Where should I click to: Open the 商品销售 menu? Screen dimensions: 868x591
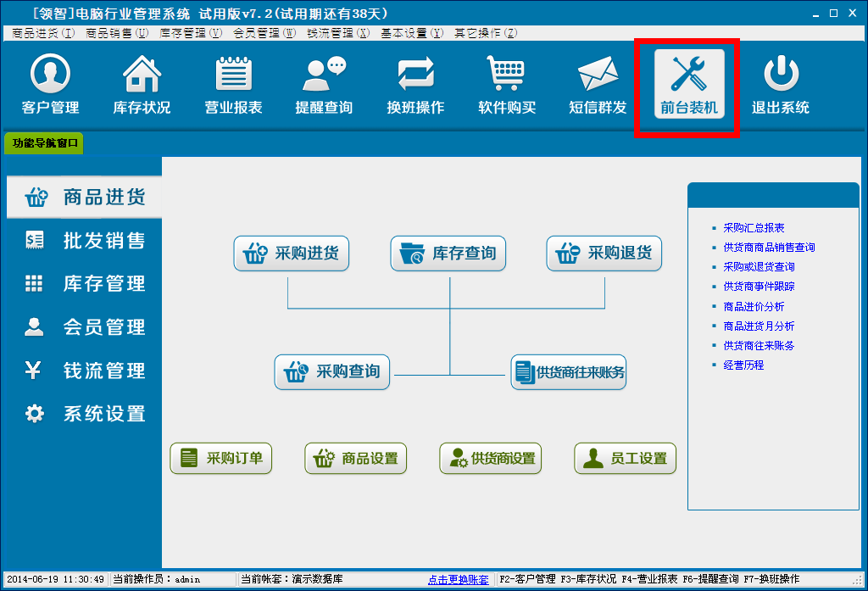pyautogui.click(x=117, y=33)
